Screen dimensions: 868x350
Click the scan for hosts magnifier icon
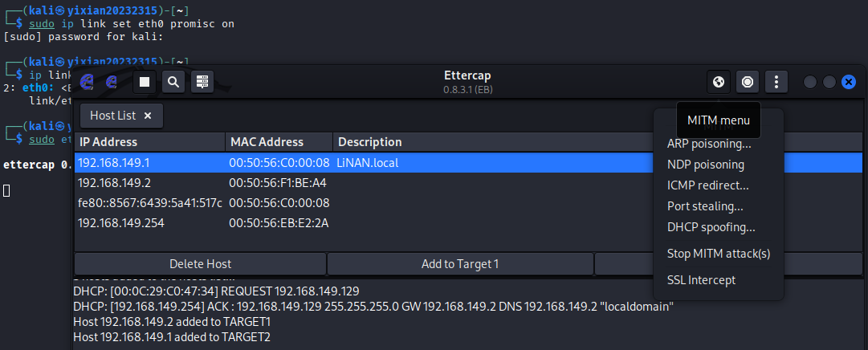click(173, 81)
